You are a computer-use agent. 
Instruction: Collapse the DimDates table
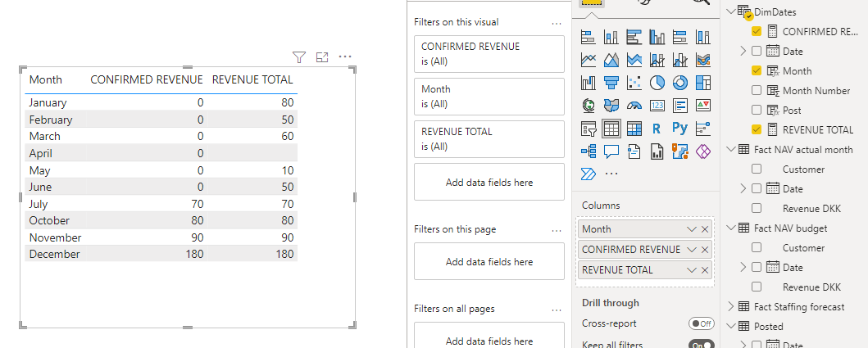coord(731,11)
